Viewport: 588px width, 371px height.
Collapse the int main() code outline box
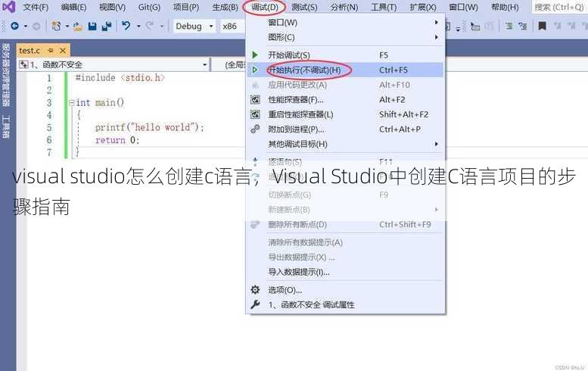pyautogui.click(x=71, y=103)
